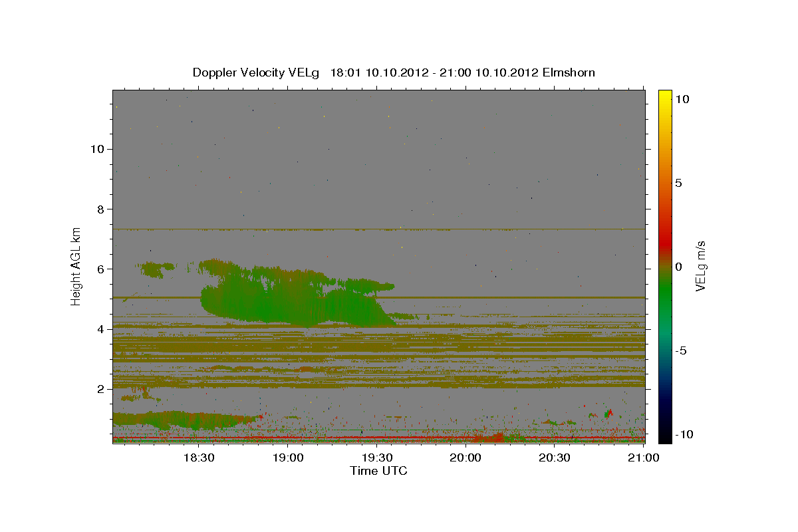Click the 'Elmshorn' station name in title

pos(569,72)
